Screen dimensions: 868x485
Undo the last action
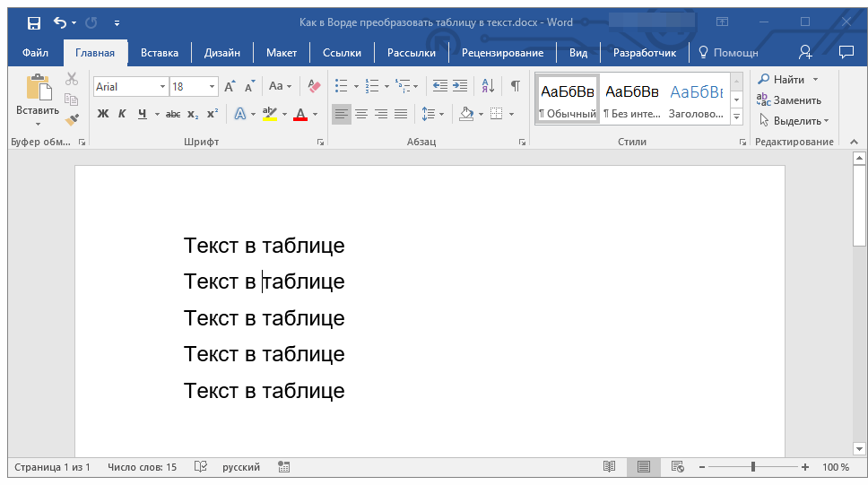click(60, 22)
